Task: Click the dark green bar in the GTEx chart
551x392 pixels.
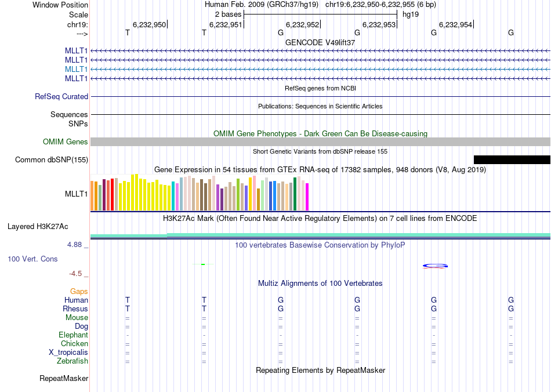Action: [x=295, y=194]
